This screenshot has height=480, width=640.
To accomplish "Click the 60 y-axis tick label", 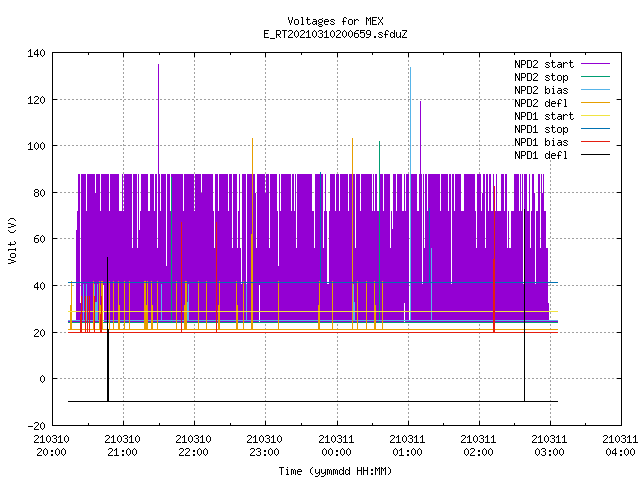I will pos(39,239).
